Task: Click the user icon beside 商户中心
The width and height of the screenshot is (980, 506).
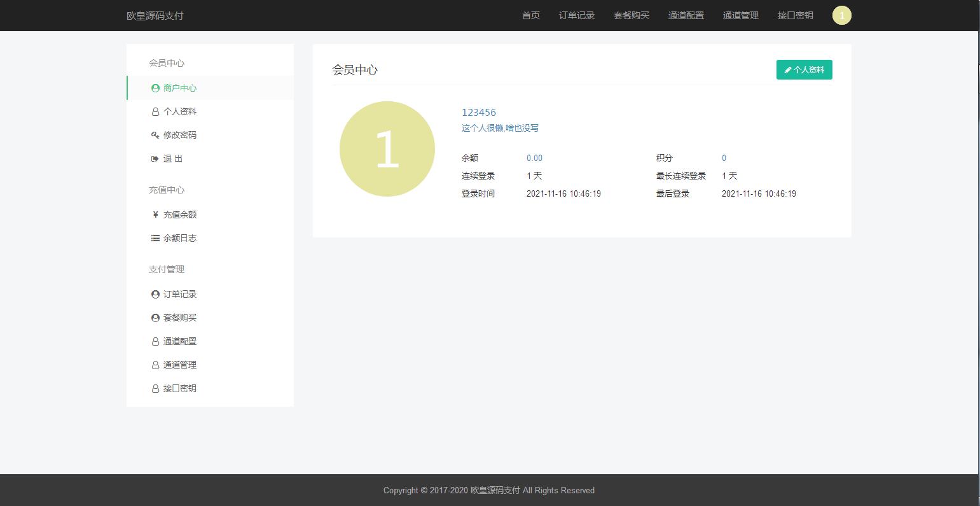Action: click(155, 88)
